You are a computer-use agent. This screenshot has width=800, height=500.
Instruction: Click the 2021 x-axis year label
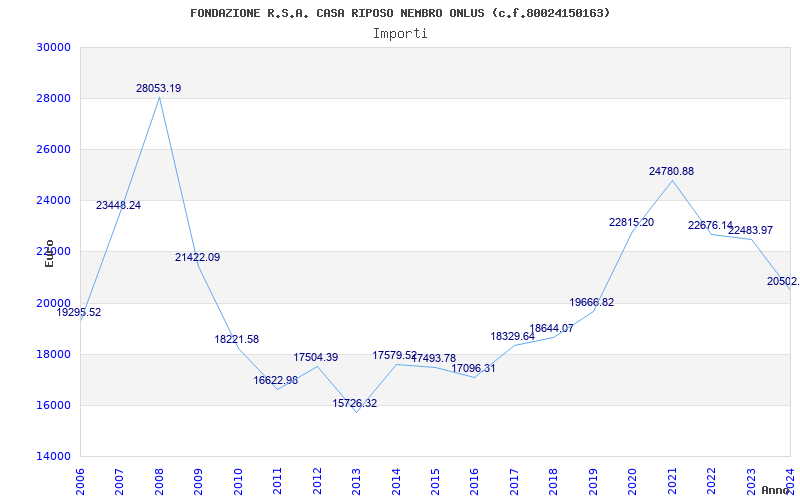click(x=671, y=481)
